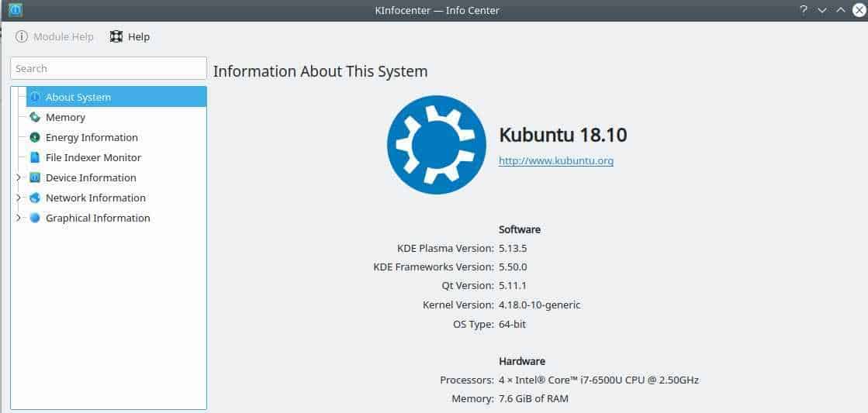The image size is (868, 413).
Task: Click the File Indexer Monitor icon
Action: pyautogui.click(x=35, y=157)
